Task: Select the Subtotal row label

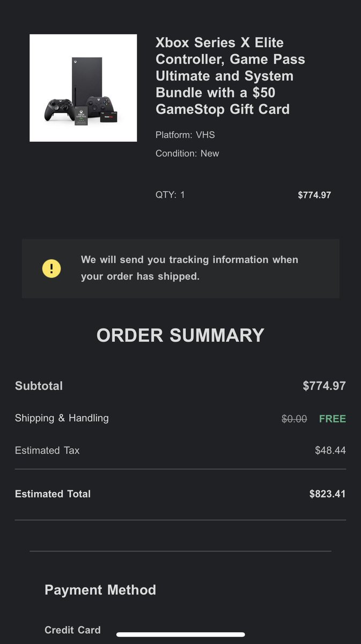Action: [39, 386]
